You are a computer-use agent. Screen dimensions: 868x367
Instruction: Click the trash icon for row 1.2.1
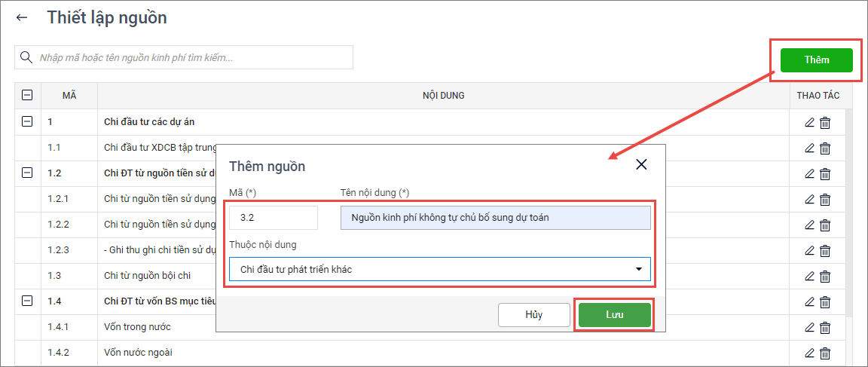(825, 200)
